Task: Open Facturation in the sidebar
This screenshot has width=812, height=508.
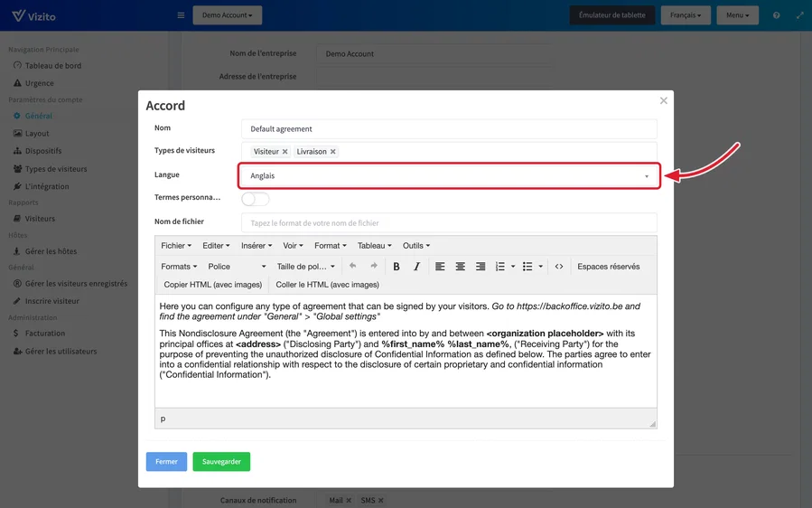Action: (39, 334)
